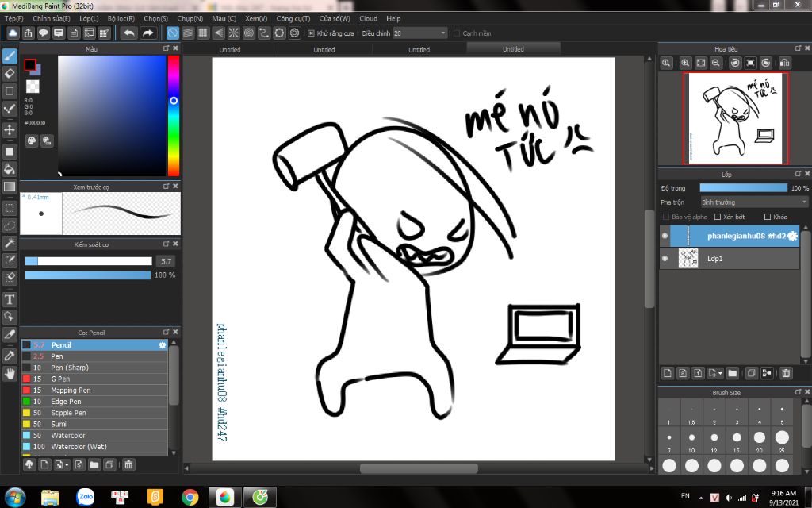Hide the phanlegianhu08 #hd2 layer
This screenshot has height=508, width=812.
(x=665, y=236)
